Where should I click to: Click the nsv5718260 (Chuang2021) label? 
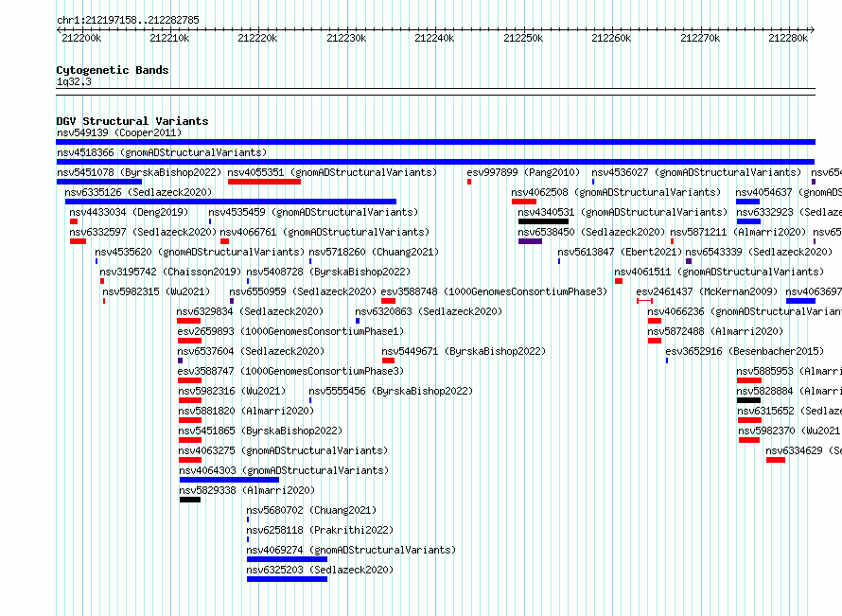374,252
